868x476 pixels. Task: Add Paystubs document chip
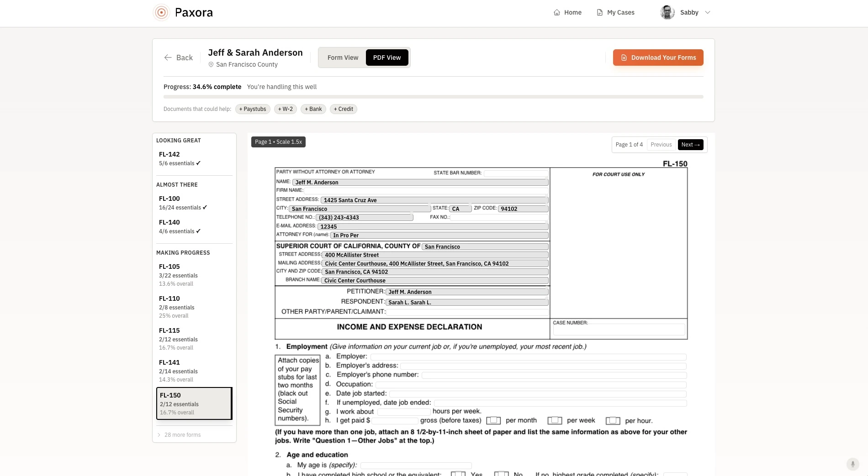pos(253,109)
